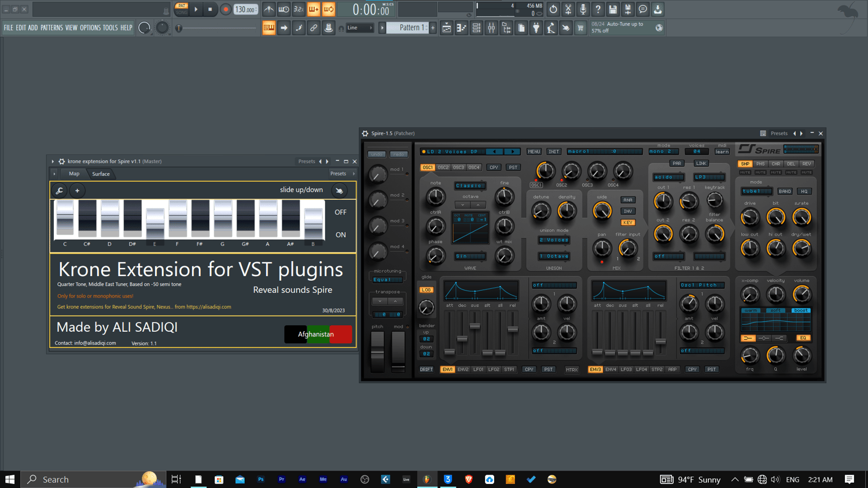The image size is (868, 488).
Task: Open the Equal microtuning dropdown
Action: pos(387,280)
